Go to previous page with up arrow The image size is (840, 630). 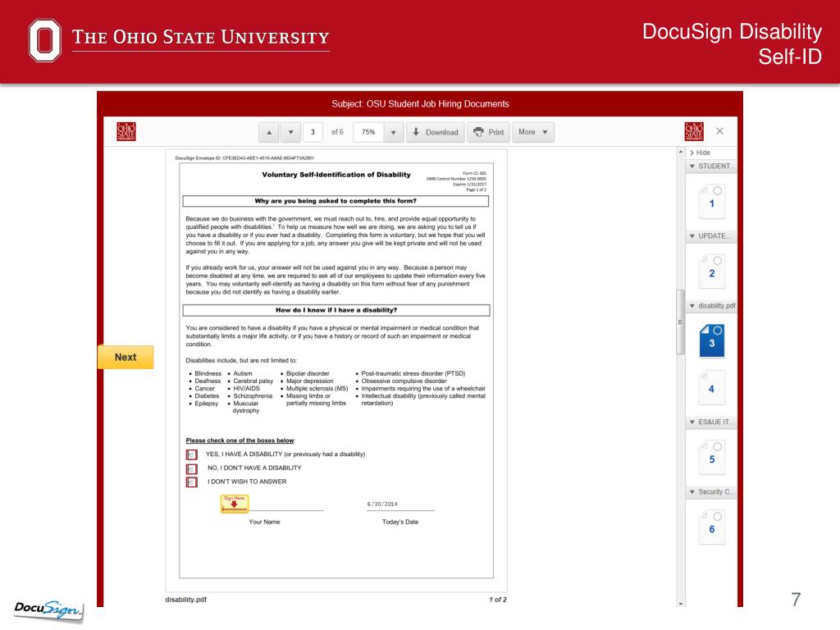(x=269, y=132)
